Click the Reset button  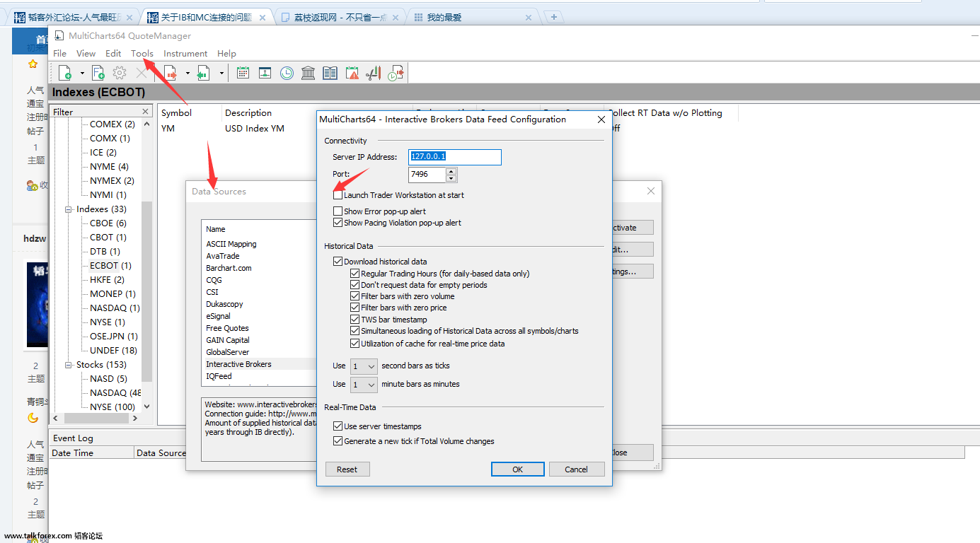(347, 469)
